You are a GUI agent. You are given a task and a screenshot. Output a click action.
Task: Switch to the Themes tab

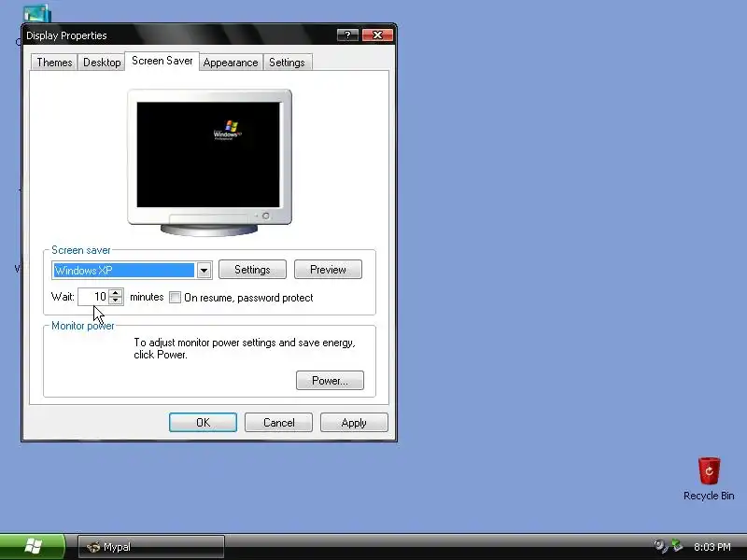pos(54,63)
